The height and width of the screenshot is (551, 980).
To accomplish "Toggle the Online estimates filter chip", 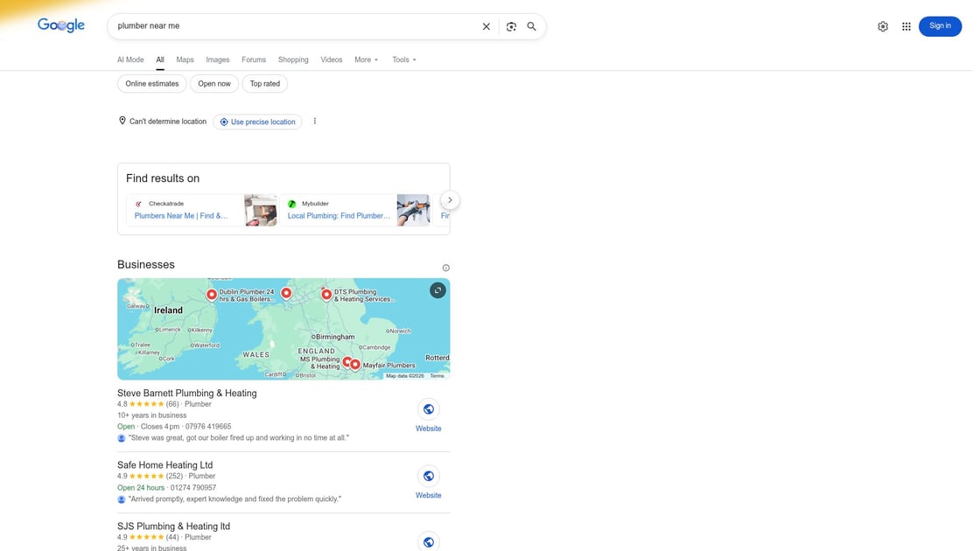I will [152, 84].
